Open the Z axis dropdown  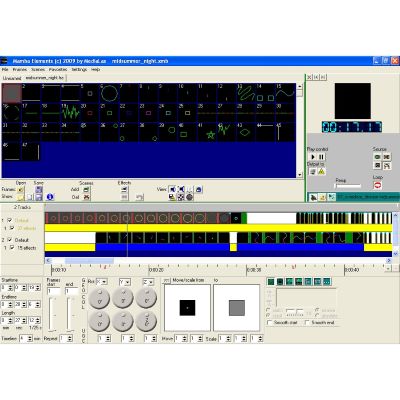point(148,282)
